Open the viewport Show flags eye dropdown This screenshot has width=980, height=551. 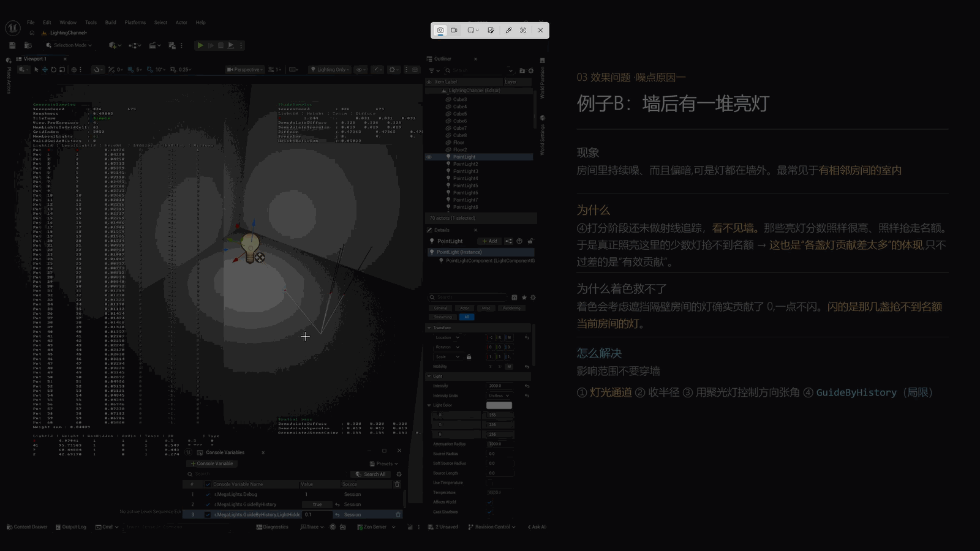pyautogui.click(x=361, y=70)
